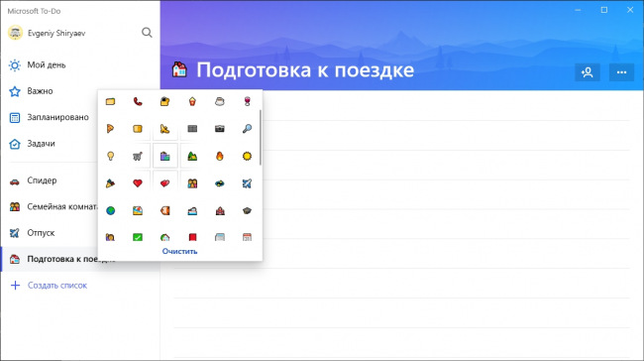Pick the school building emoji
Screen dimensions: 644x361
[x=220, y=210]
